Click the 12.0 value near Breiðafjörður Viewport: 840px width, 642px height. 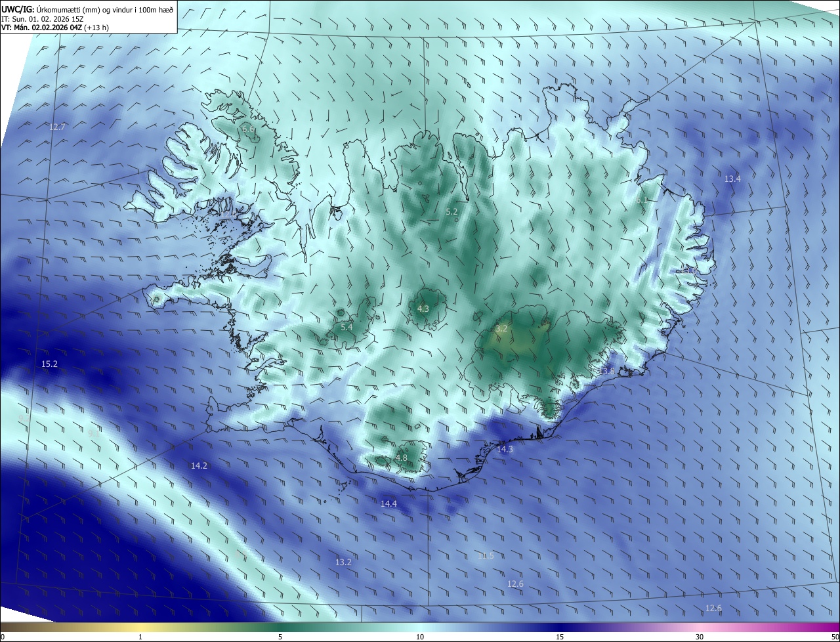pyautogui.click(x=228, y=214)
